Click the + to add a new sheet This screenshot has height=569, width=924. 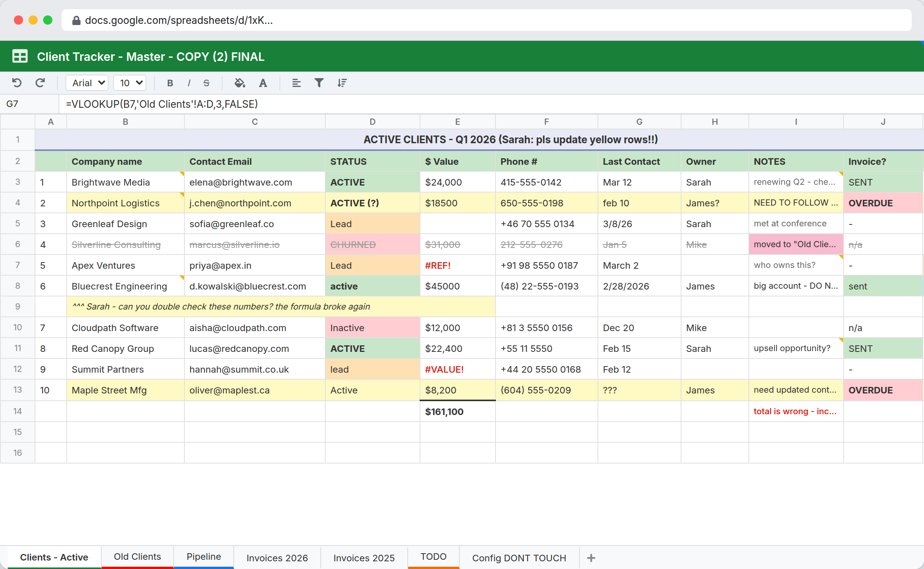pyautogui.click(x=590, y=557)
